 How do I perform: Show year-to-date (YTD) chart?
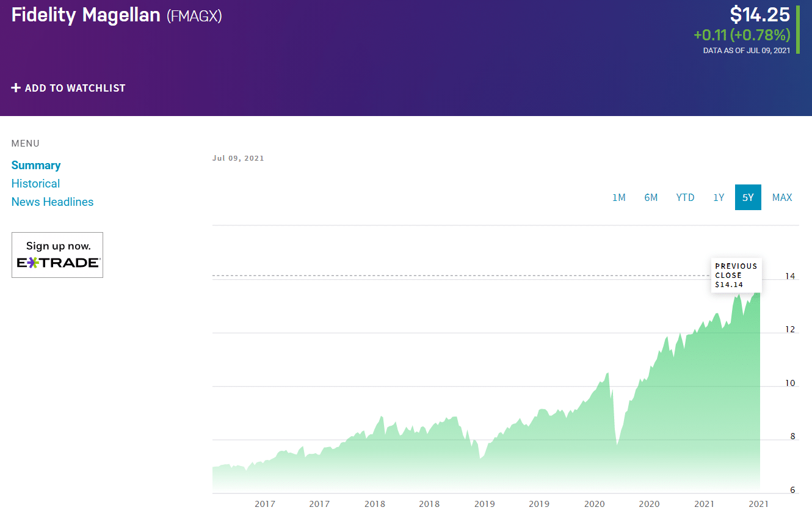point(685,197)
